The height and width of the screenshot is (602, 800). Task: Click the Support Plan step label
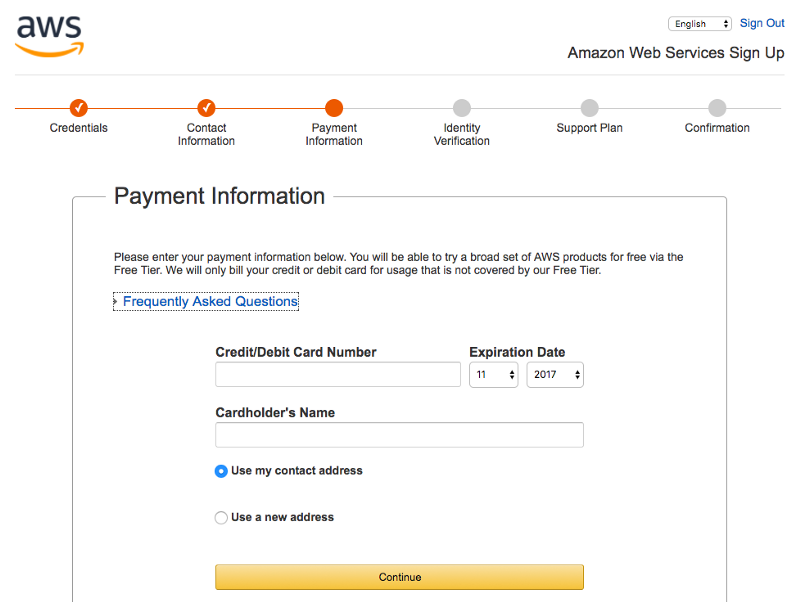[589, 128]
